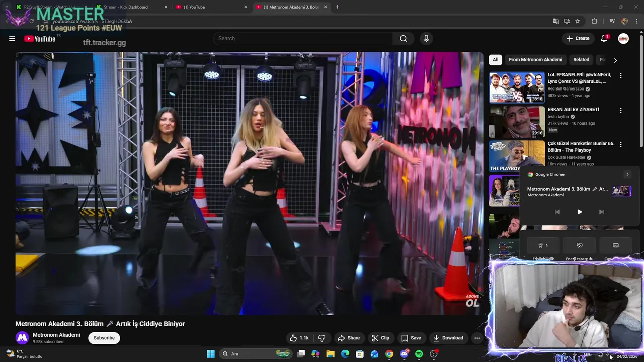Open Spotify from the taskbar
644x362 pixels.
pyautogui.click(x=419, y=354)
